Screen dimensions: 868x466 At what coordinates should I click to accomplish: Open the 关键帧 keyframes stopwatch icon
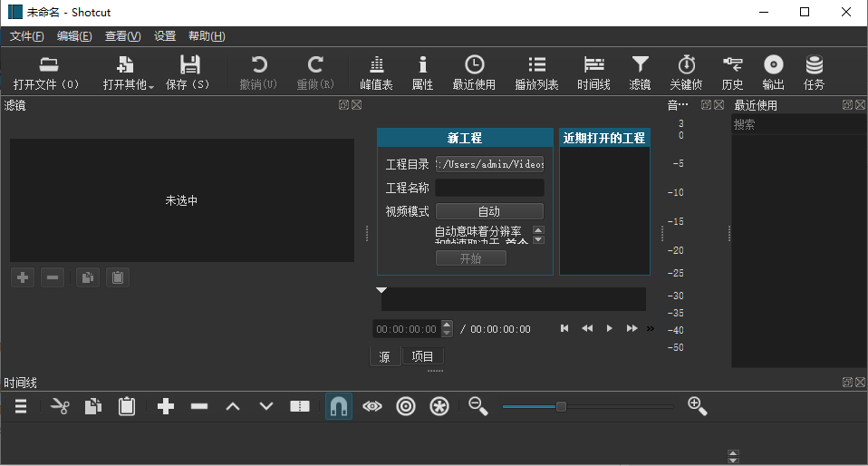coord(687,73)
